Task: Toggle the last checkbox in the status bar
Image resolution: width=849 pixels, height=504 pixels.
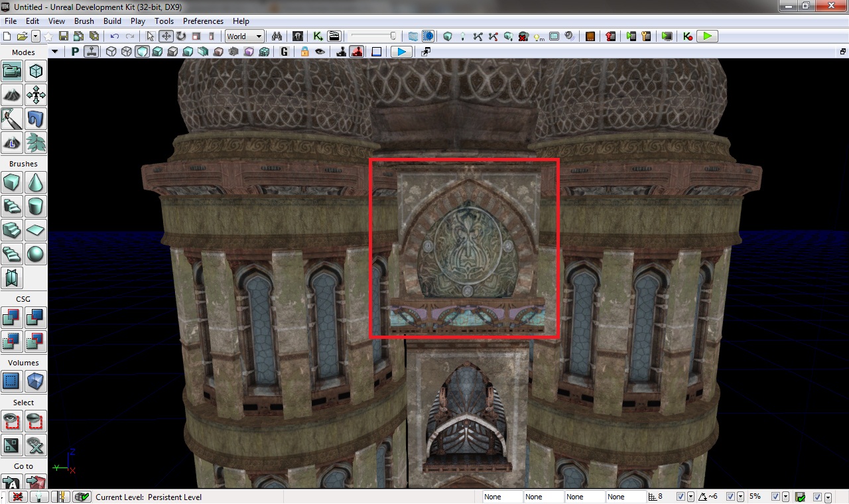Action: 818,497
